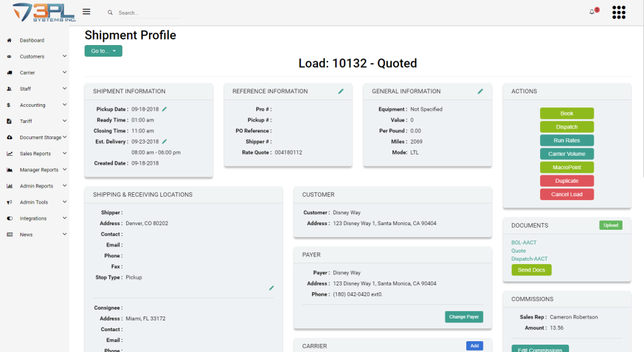Viewport: 644px width, 352px height.
Task: Click Add in the Carrier panel
Action: [474, 346]
